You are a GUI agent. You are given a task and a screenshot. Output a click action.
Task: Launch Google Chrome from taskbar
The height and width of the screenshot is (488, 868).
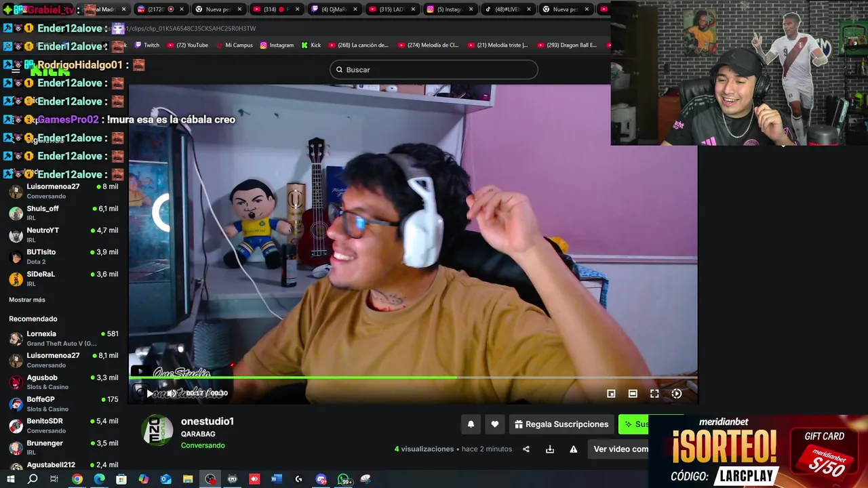77,479
